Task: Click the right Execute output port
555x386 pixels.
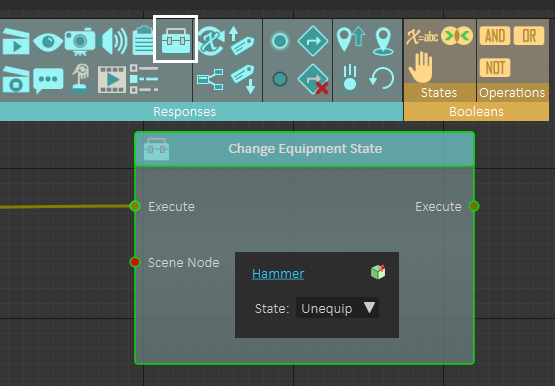Action: coord(474,206)
